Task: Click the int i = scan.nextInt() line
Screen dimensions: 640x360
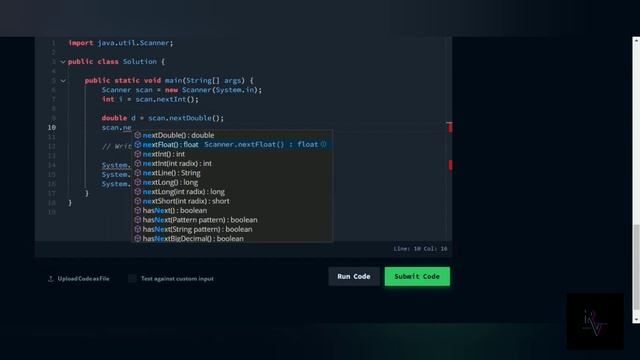Action: click(150, 99)
